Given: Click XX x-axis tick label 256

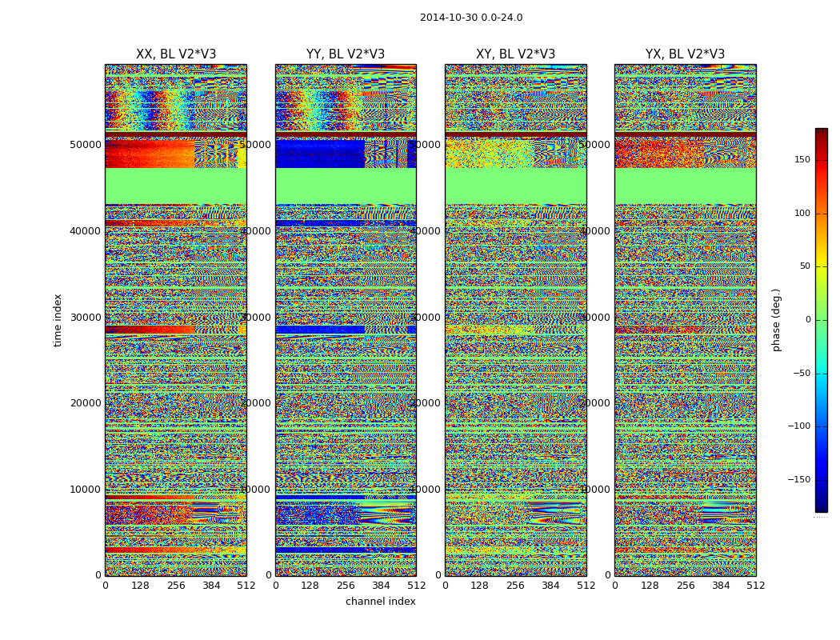Looking at the screenshot, I should pyautogui.click(x=176, y=586).
